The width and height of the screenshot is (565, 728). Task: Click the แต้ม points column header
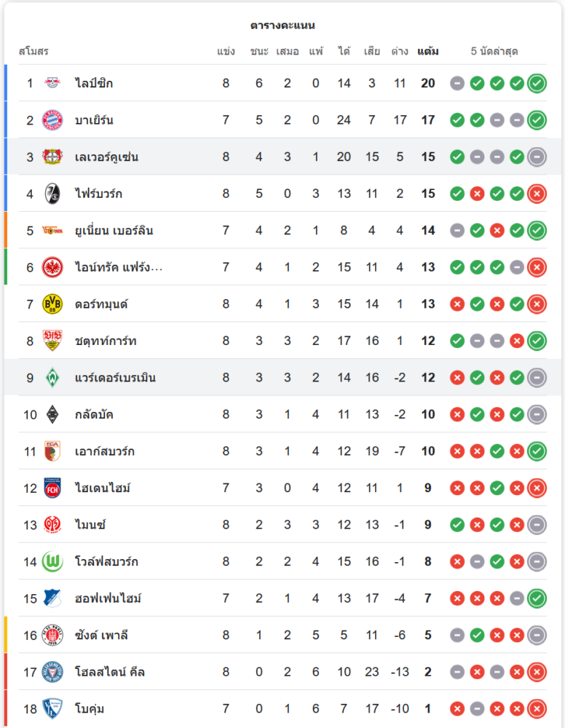[x=428, y=52]
